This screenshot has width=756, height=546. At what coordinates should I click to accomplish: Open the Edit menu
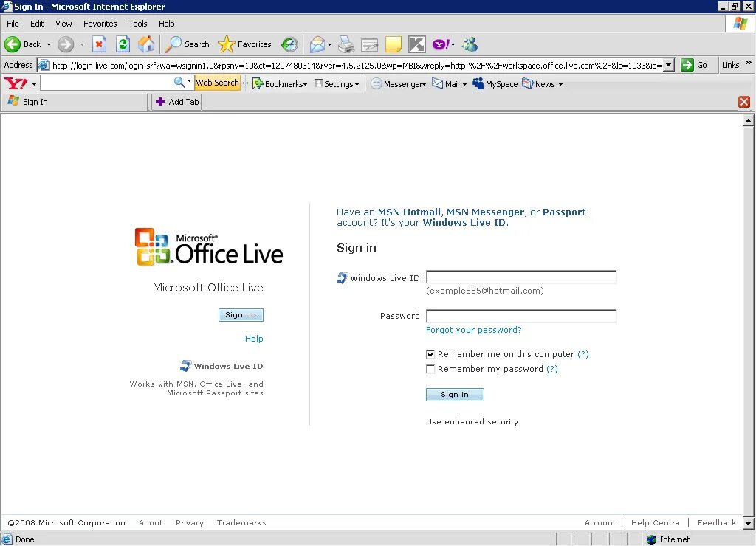pos(37,24)
